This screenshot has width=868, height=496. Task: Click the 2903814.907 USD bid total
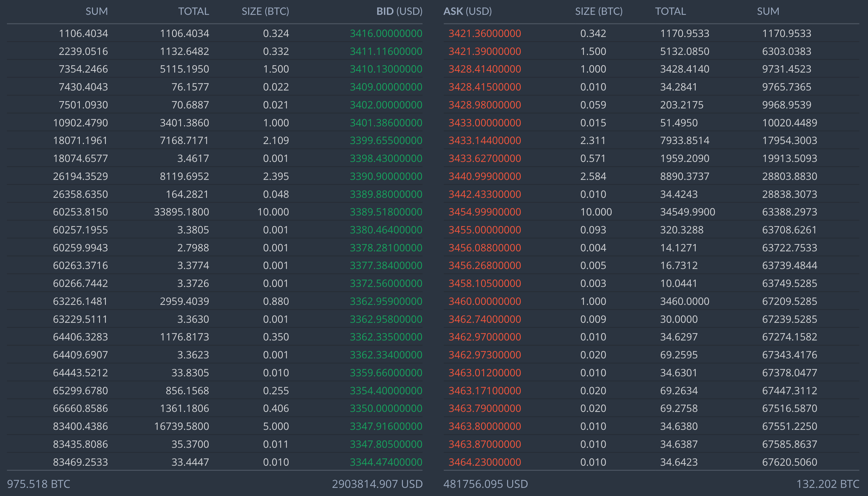[377, 484]
